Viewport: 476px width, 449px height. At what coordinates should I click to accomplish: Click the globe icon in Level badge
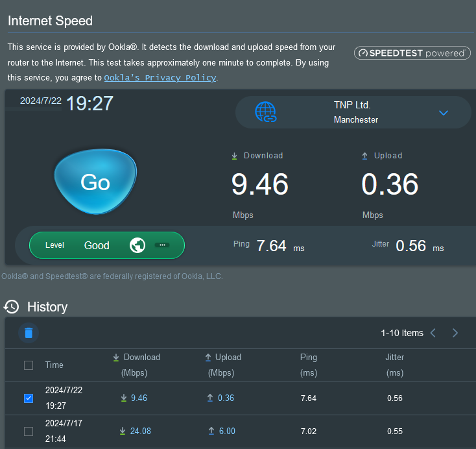pos(137,245)
